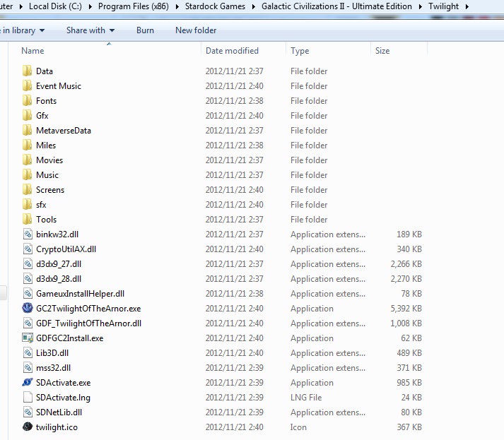The width and height of the screenshot is (504, 440).
Task: Click the 5,392 KB size value
Action: 406,309
